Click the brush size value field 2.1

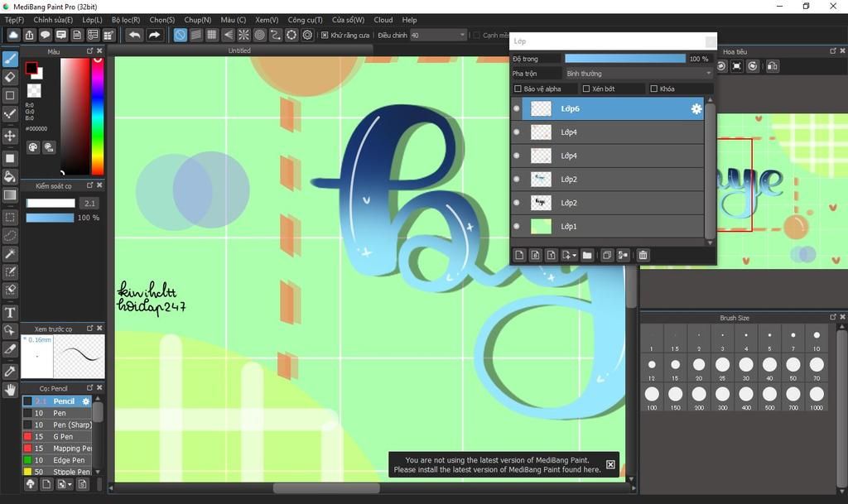click(89, 203)
